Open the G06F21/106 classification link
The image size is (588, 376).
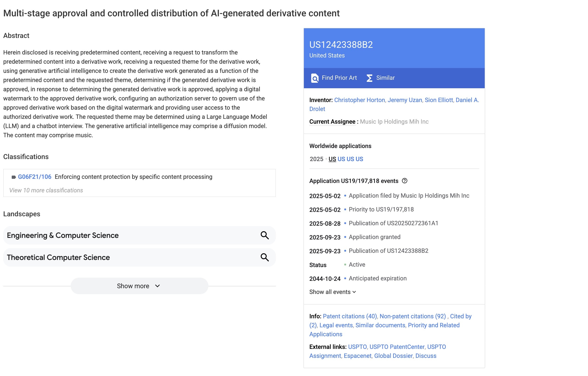(35, 177)
